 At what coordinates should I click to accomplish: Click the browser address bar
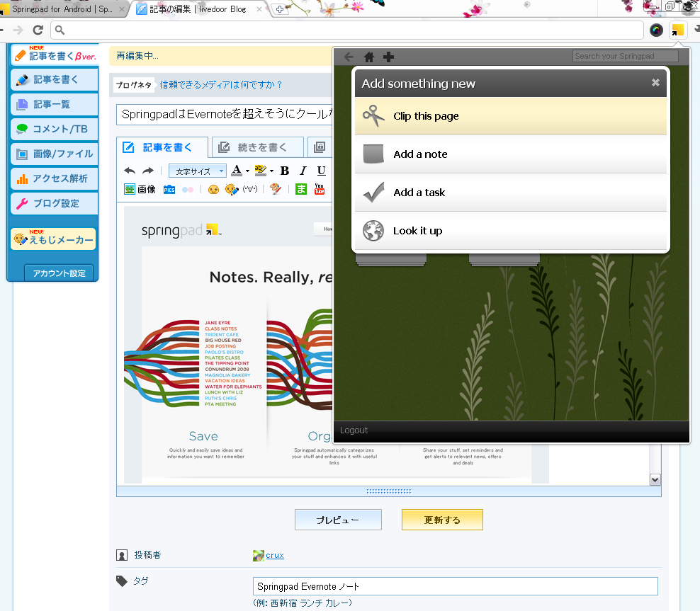tap(347, 30)
